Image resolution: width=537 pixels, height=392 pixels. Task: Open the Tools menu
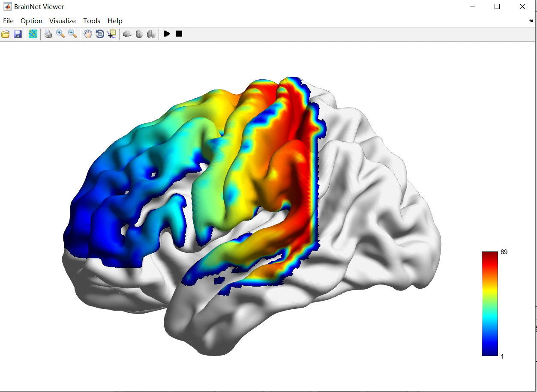click(91, 21)
